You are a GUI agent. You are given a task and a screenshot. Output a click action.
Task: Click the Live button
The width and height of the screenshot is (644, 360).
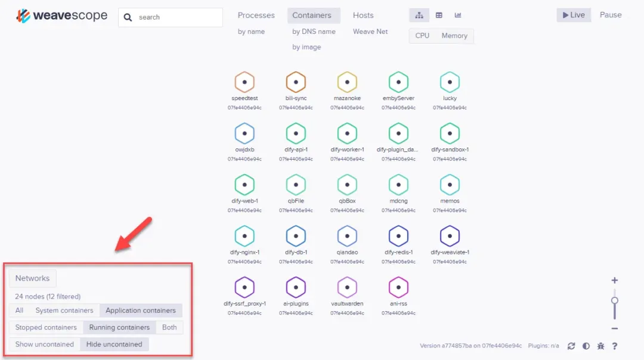click(x=574, y=15)
